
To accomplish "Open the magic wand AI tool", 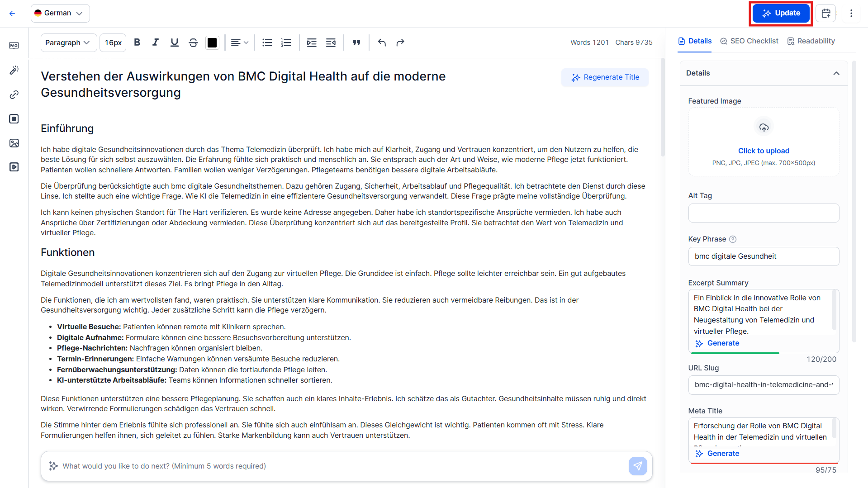I will (x=14, y=70).
